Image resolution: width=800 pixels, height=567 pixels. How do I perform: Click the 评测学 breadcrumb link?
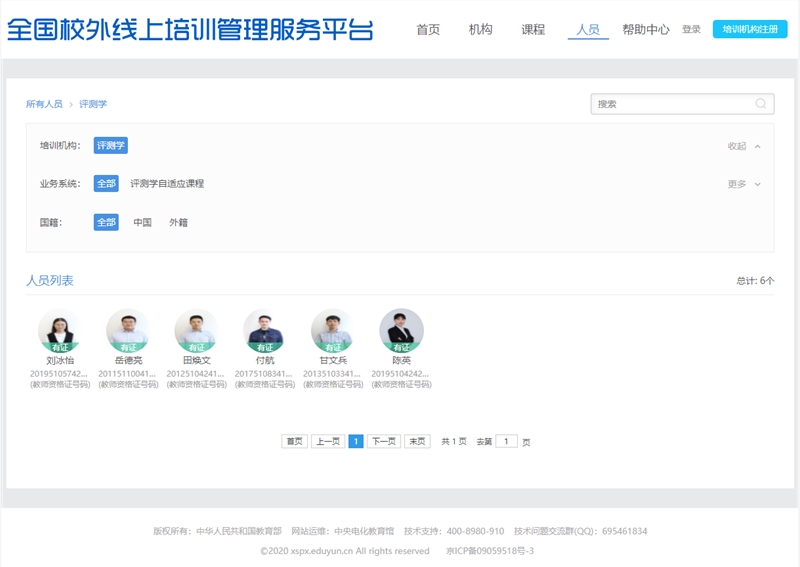pos(93,104)
